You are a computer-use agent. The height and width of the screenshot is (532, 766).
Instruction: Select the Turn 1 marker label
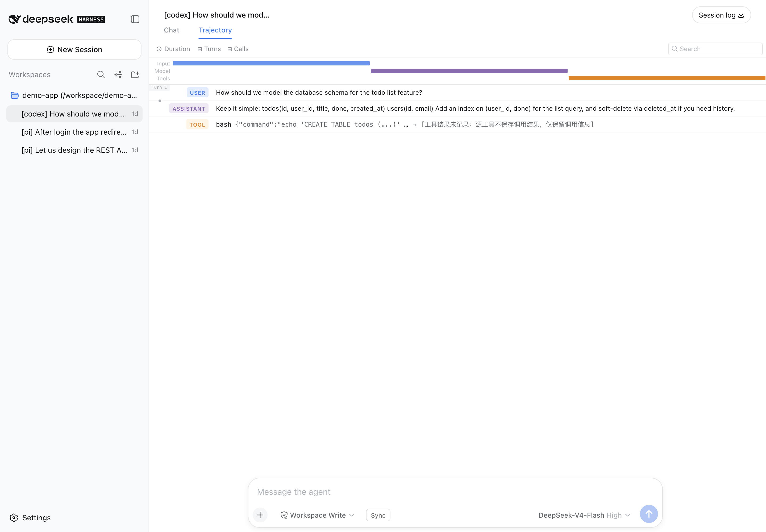159,87
